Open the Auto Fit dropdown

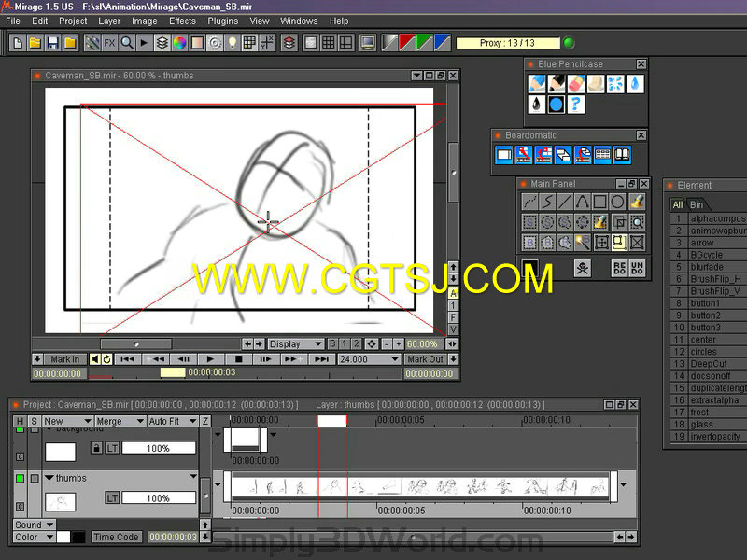pyautogui.click(x=172, y=421)
